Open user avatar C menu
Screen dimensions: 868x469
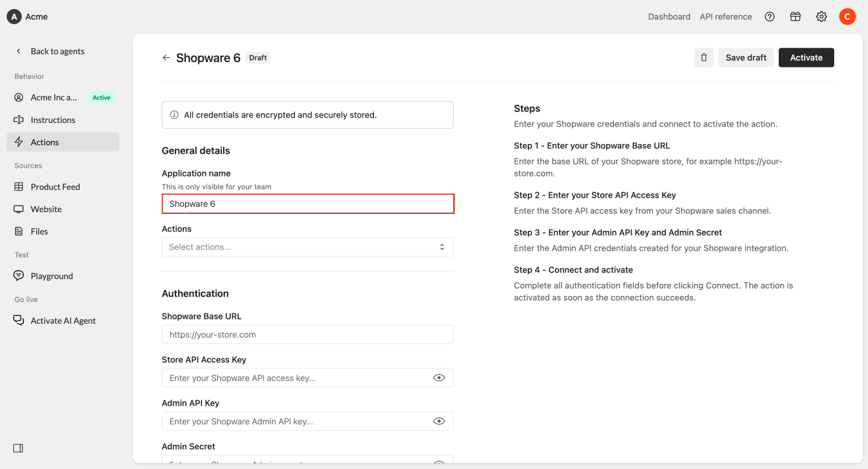(847, 17)
